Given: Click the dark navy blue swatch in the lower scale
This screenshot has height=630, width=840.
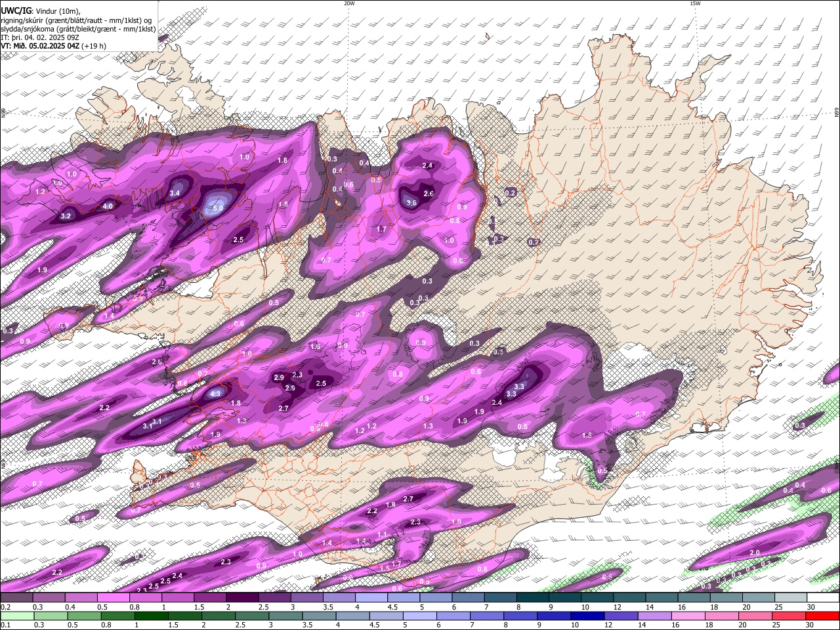Looking at the screenshot, I should coord(586,616).
